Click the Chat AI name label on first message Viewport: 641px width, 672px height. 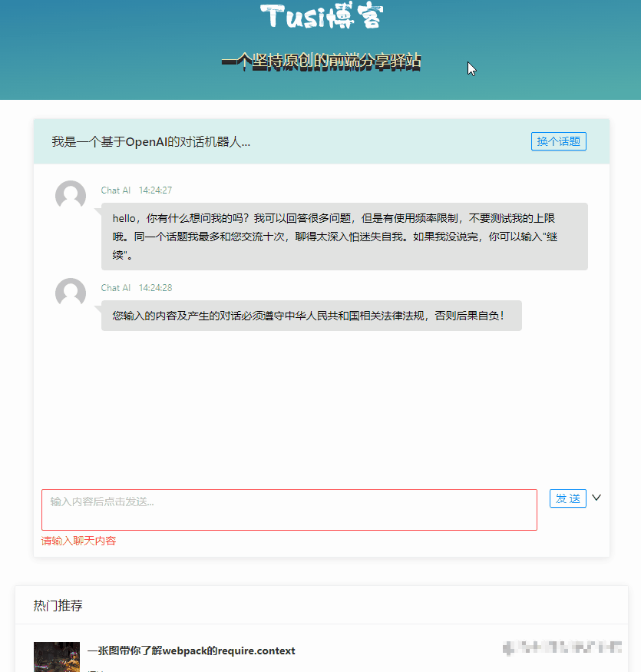(x=115, y=190)
